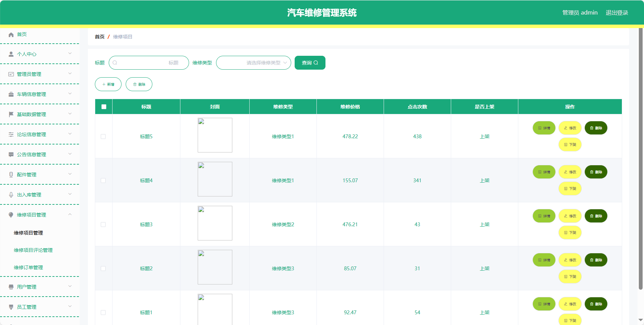
Task: Open details for 标题3
Action: (x=544, y=216)
